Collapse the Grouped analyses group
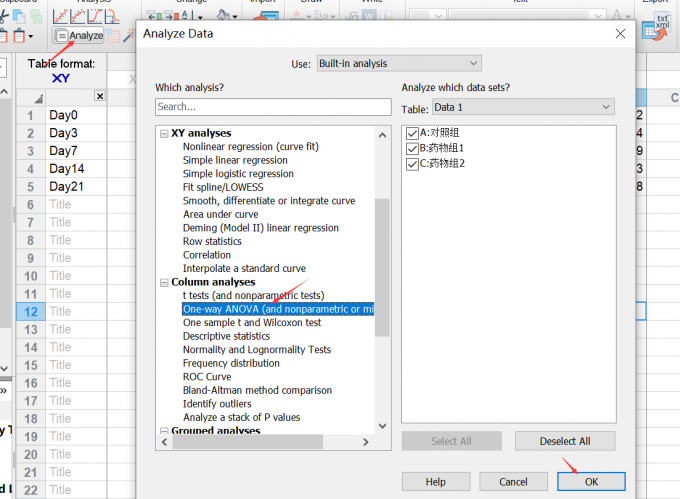The height and width of the screenshot is (499, 680). 164,431
